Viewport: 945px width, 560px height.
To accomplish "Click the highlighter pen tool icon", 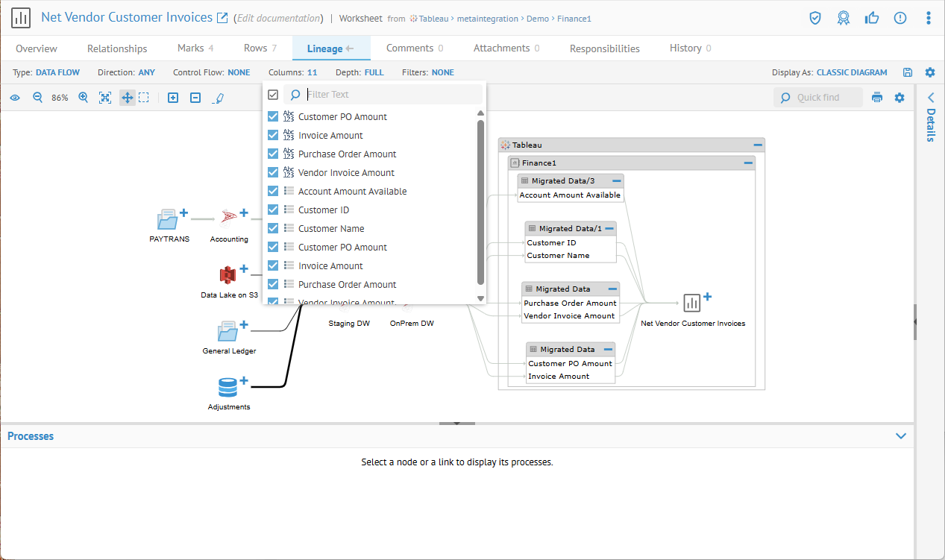I will pos(218,98).
